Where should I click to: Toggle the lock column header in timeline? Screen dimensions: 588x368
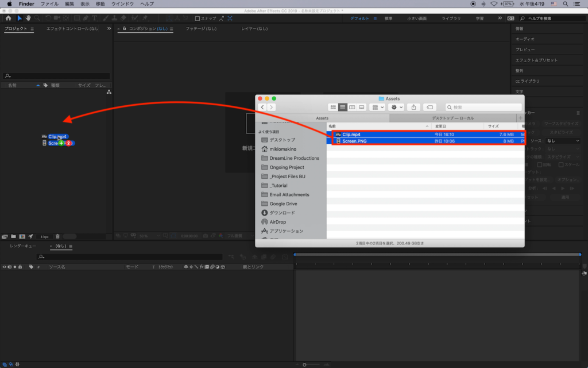click(x=20, y=267)
